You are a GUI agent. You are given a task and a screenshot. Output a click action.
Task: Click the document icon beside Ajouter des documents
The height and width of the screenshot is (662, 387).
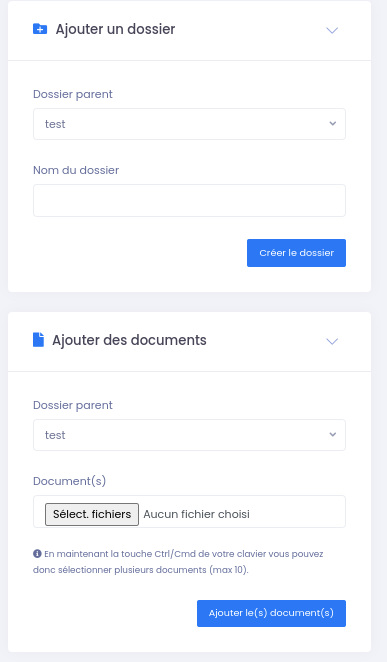pyautogui.click(x=38, y=340)
